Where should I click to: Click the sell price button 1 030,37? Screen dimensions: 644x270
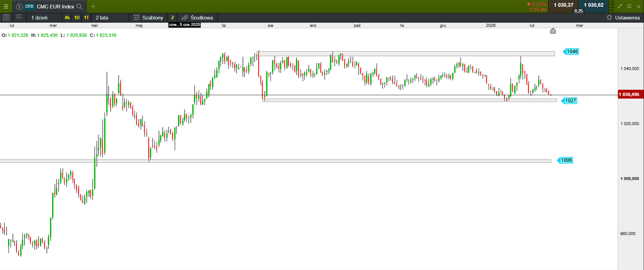(x=563, y=5)
